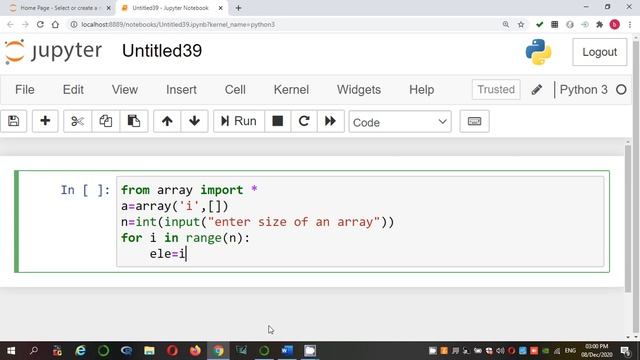This screenshot has height=360, width=640.
Task: Rename the notebook title Untitled39
Action: [x=162, y=51]
